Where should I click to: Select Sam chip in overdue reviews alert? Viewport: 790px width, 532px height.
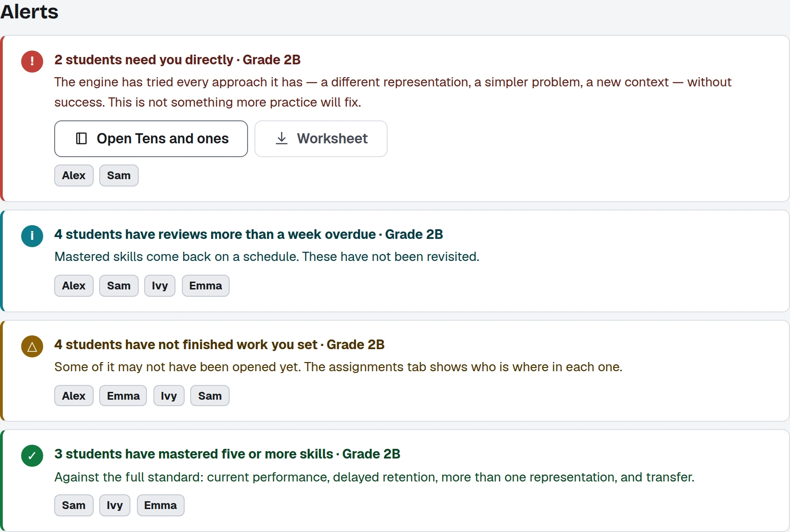119,286
